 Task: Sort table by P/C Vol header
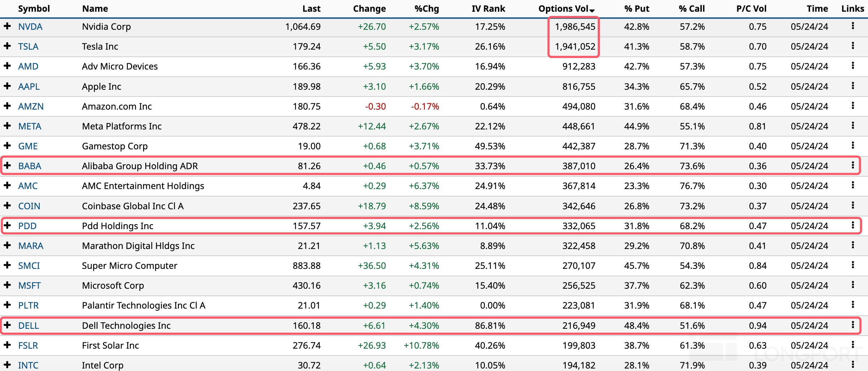751,9
